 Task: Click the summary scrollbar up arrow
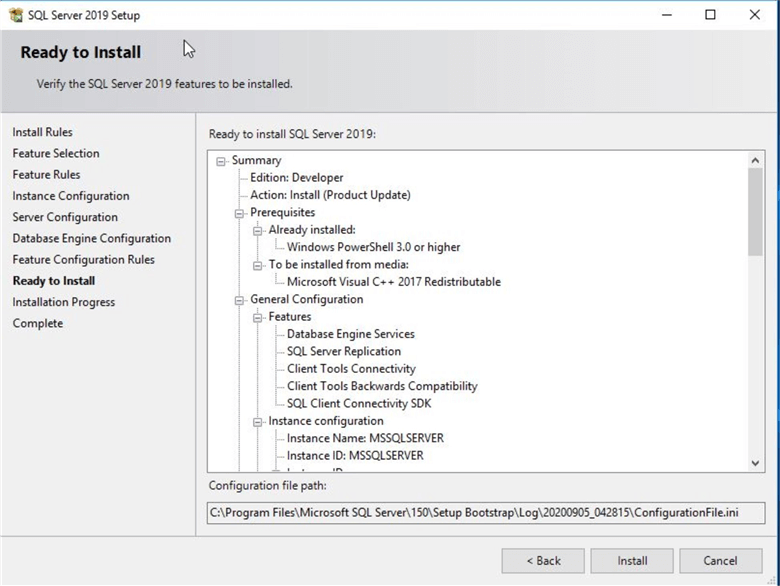[755, 160]
